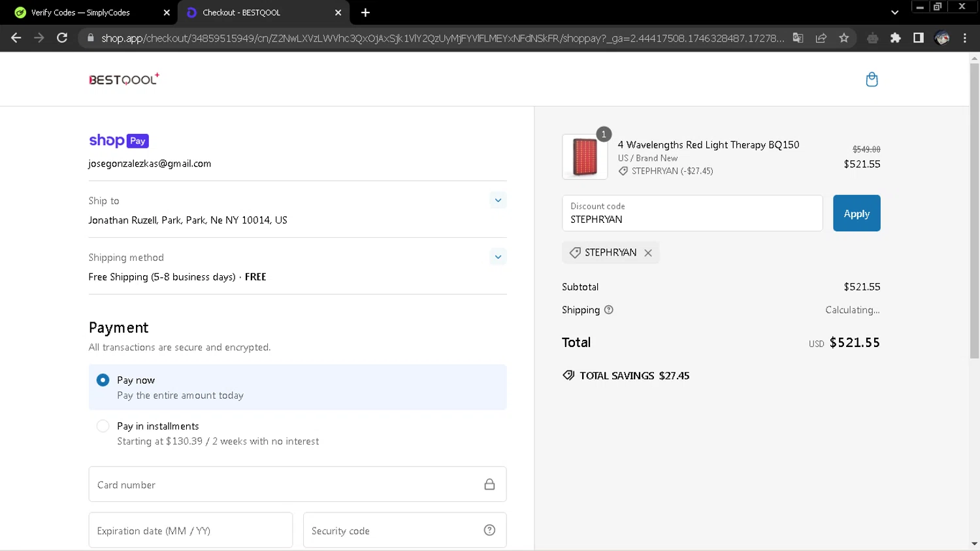Click the extension icon beside the bookmark star
980x551 pixels.
pos(873,38)
